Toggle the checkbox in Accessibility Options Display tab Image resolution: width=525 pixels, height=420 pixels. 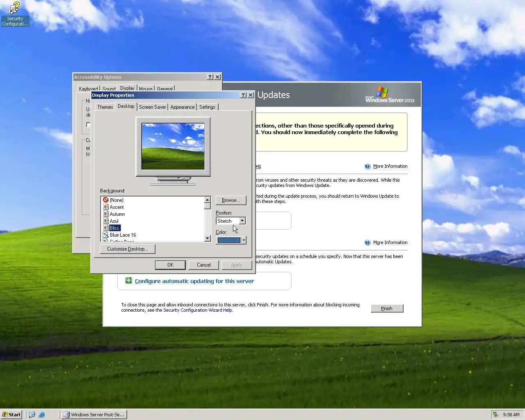(x=88, y=125)
